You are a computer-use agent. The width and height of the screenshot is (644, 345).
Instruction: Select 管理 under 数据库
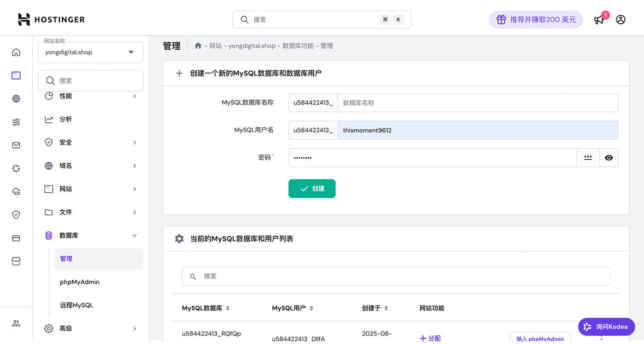99,259
